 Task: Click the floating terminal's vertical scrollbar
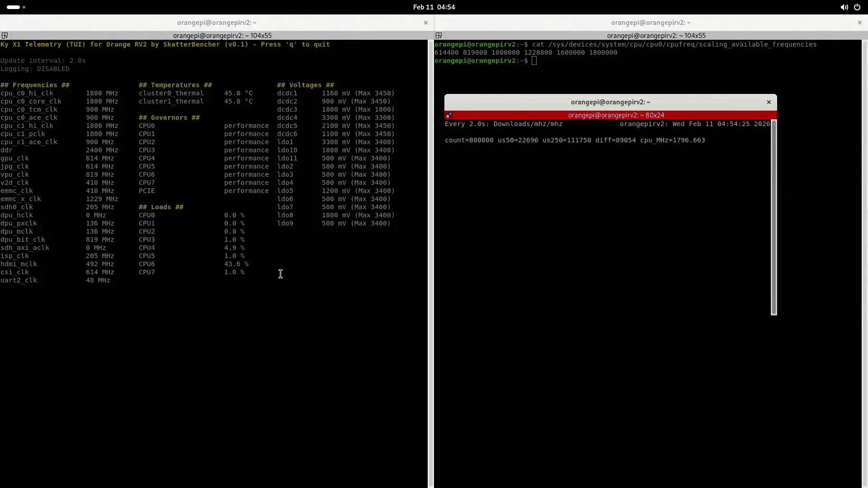click(x=774, y=217)
